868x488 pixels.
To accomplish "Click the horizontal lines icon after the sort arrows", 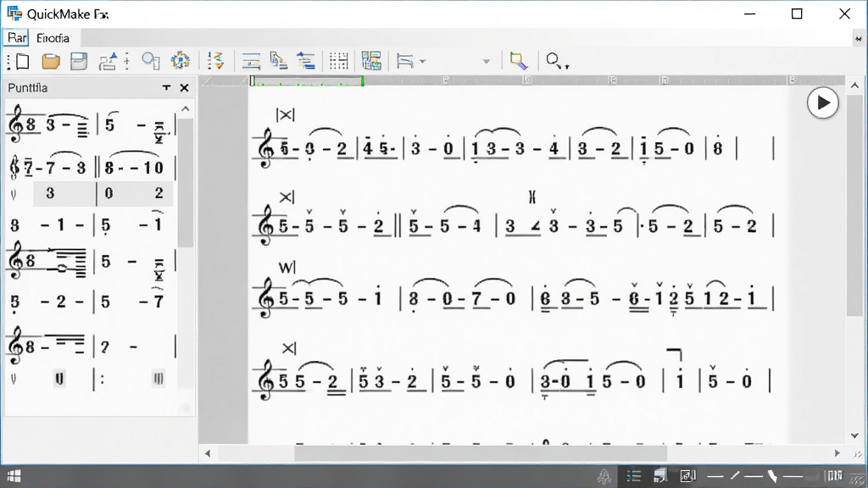I will (251, 61).
